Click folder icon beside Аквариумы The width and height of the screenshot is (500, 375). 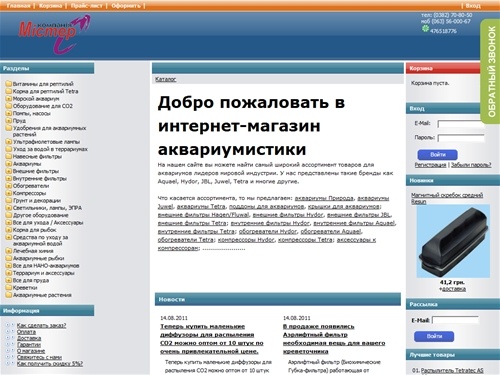click(8, 164)
